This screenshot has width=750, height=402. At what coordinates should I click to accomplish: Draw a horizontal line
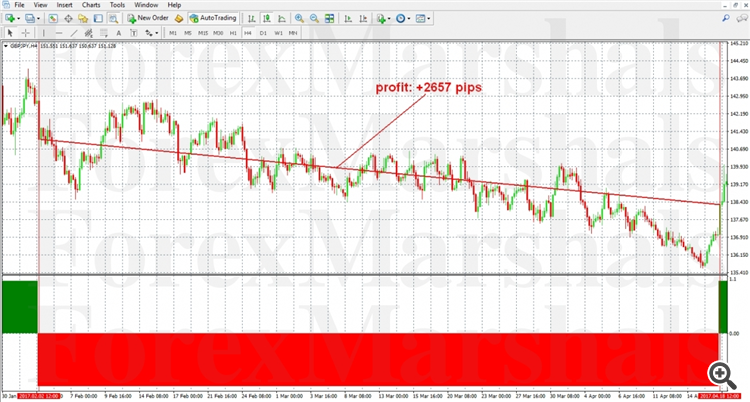[x=59, y=33]
